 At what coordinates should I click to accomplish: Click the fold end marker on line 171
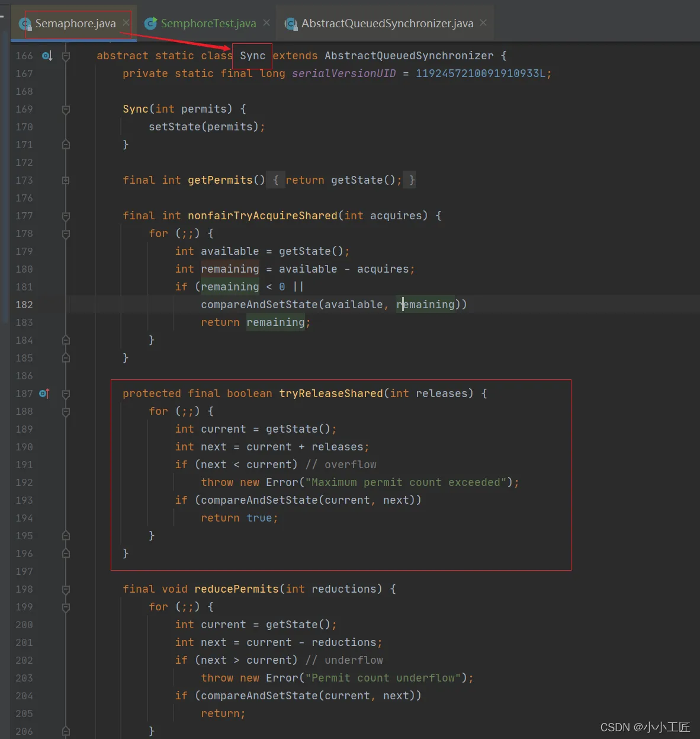66,145
